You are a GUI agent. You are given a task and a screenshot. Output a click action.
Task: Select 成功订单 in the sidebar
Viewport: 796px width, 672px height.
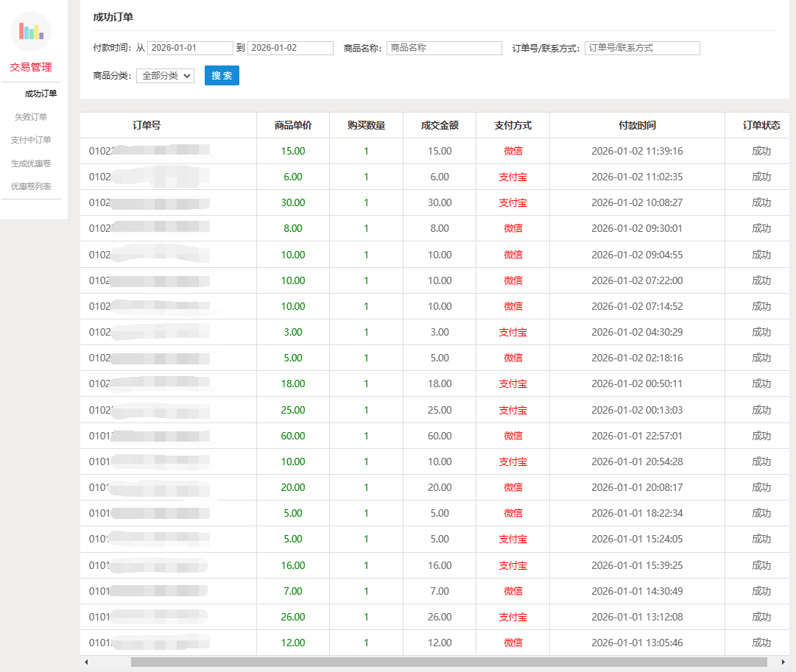pyautogui.click(x=31, y=93)
